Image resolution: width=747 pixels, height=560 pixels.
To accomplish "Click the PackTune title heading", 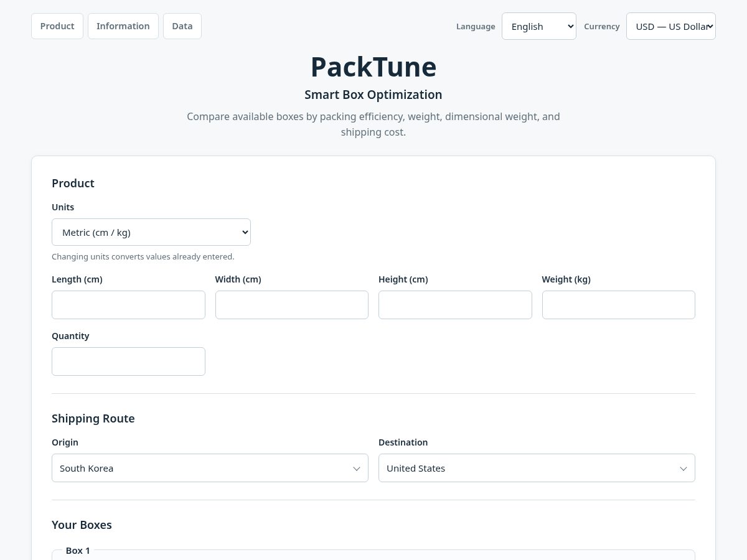I will click(374, 67).
